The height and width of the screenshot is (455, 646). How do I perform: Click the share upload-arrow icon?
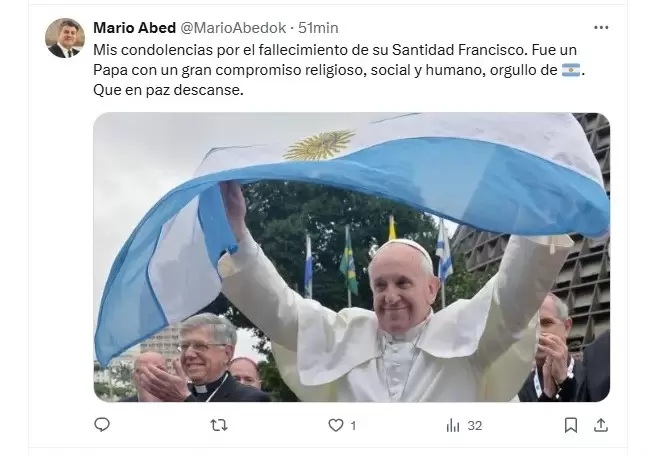601,425
